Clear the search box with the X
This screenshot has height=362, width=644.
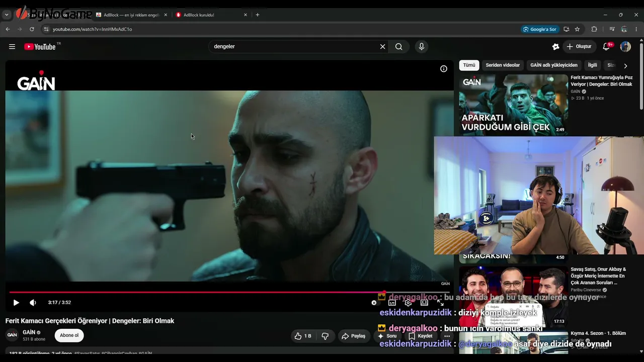coord(382,47)
